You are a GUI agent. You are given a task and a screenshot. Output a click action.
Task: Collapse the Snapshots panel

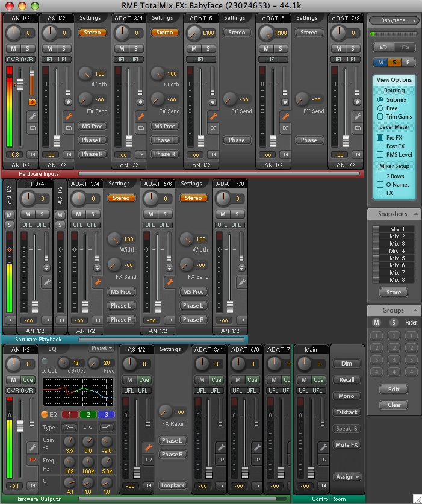pyautogui.click(x=415, y=214)
